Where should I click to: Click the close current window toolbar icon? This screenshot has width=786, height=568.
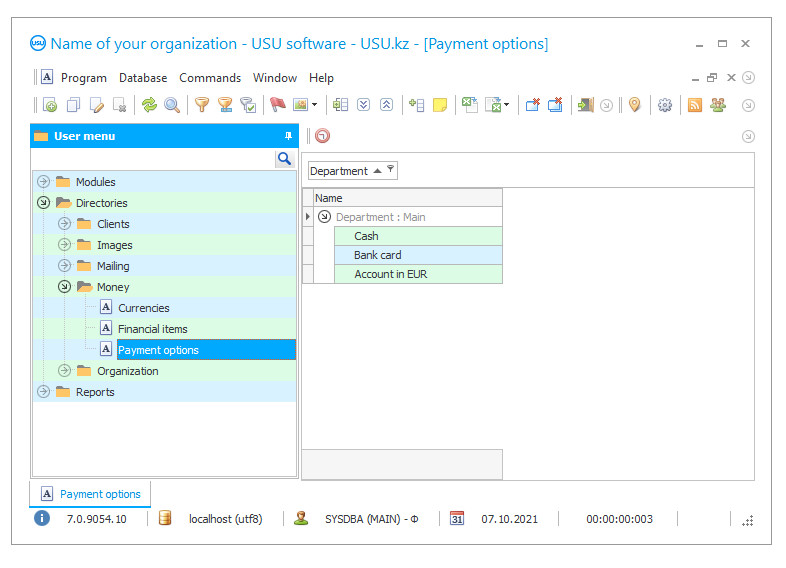pos(532,105)
